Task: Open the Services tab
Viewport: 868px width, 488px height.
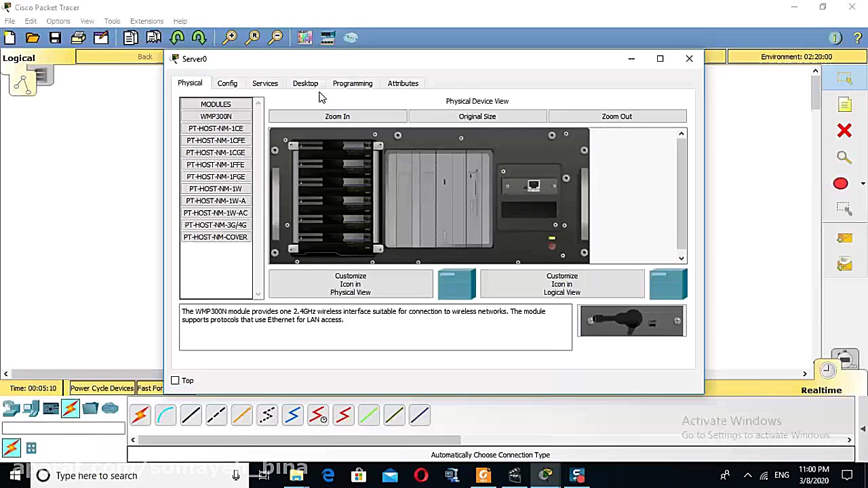Action: (264, 83)
